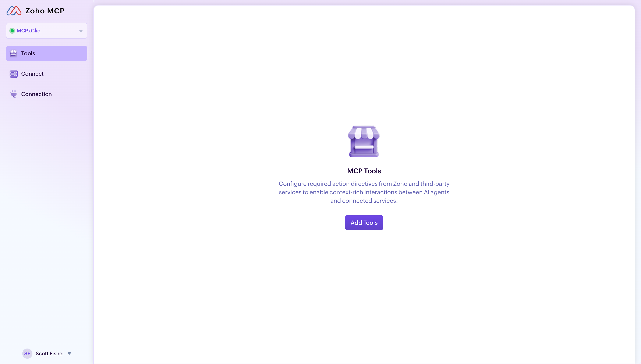This screenshot has height=364, width=641.
Task: Click the Add Tools button
Action: [x=364, y=222]
